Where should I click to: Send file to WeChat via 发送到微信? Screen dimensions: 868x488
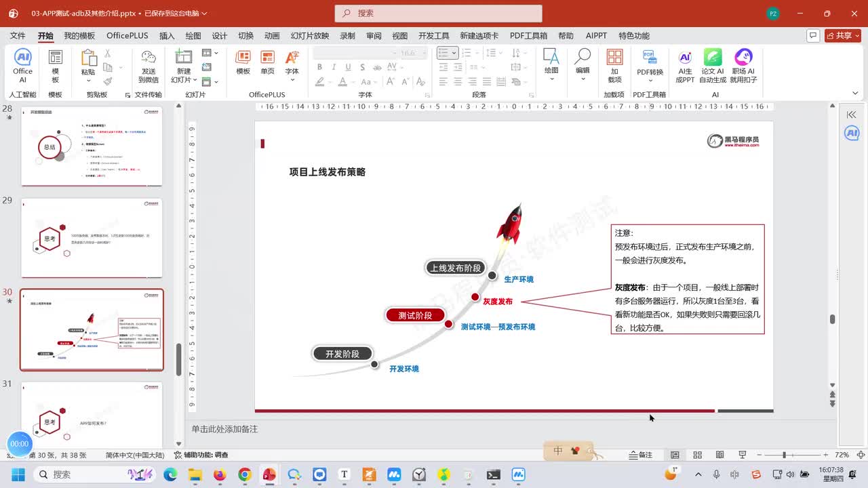click(149, 66)
